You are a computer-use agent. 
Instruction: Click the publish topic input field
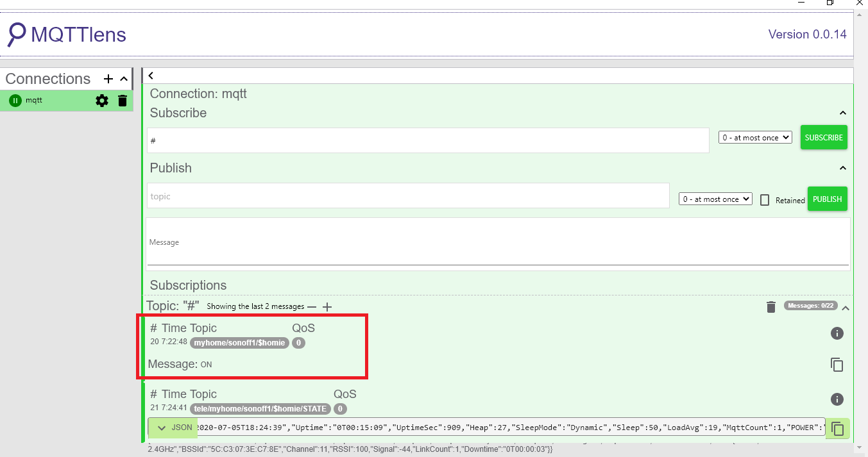coord(408,196)
